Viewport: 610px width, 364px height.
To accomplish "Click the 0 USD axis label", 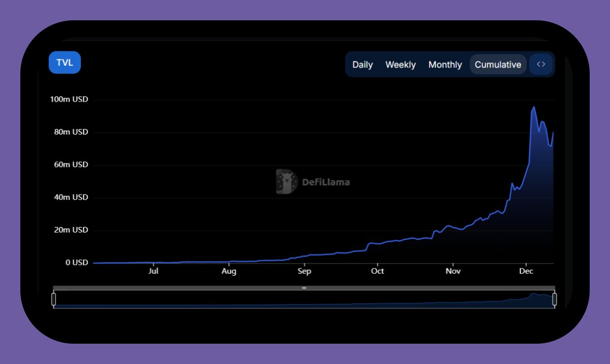I will (77, 262).
